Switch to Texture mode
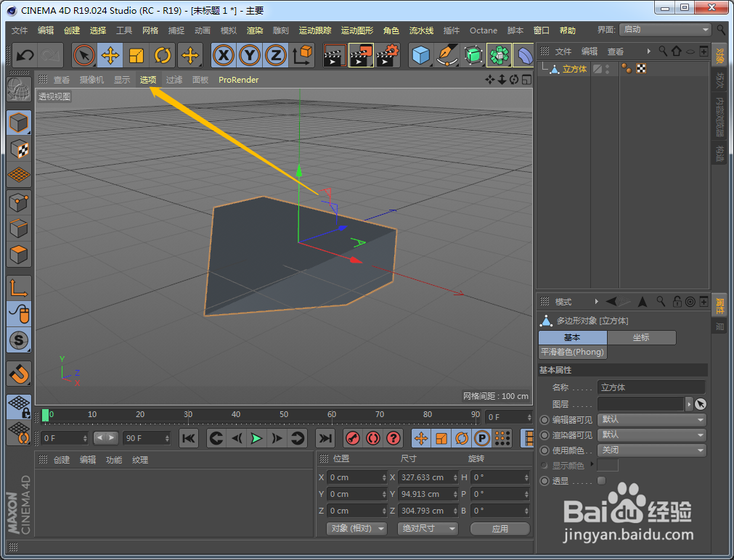The image size is (734, 560). click(x=19, y=149)
